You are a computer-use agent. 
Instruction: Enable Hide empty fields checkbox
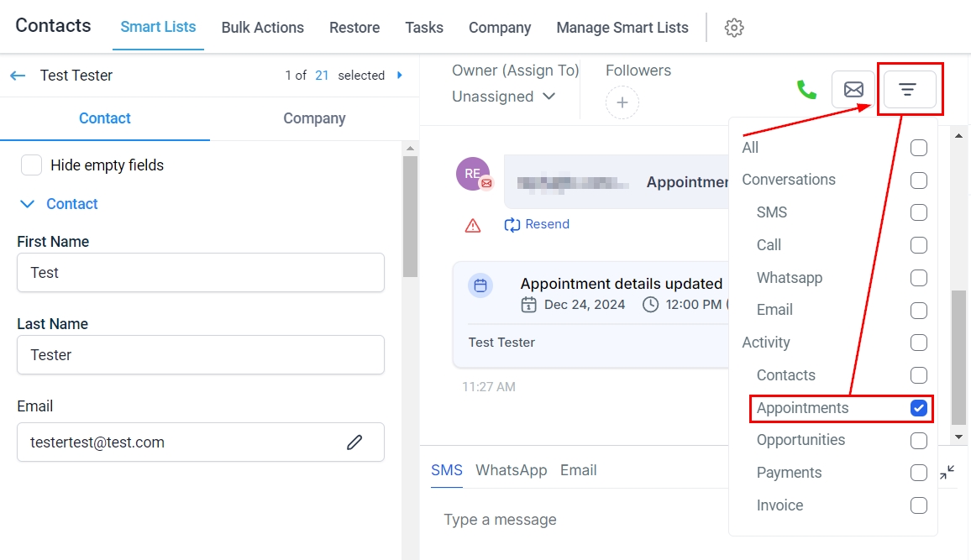point(32,165)
